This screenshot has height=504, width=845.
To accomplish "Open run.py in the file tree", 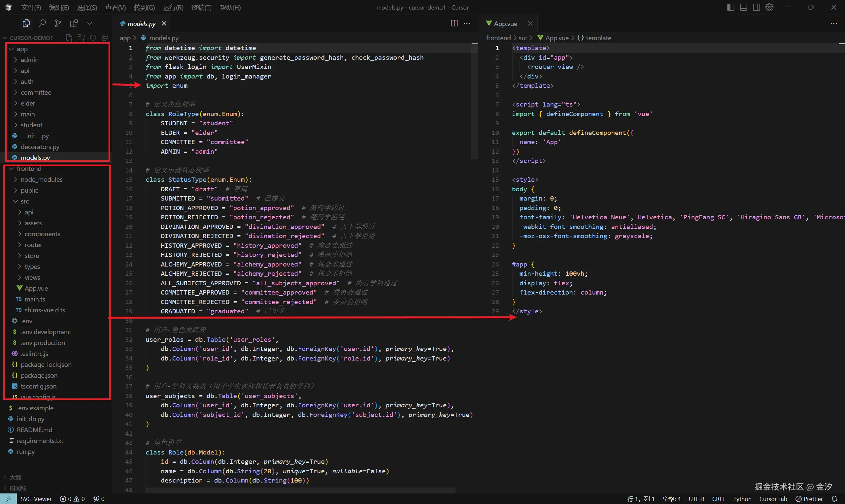I will pyautogui.click(x=25, y=451).
